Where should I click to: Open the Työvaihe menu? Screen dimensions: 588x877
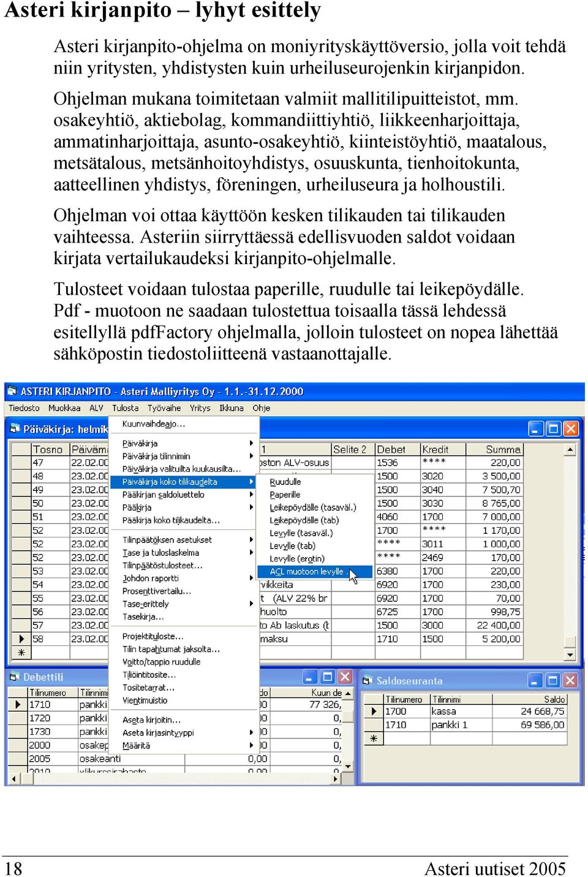click(x=164, y=408)
